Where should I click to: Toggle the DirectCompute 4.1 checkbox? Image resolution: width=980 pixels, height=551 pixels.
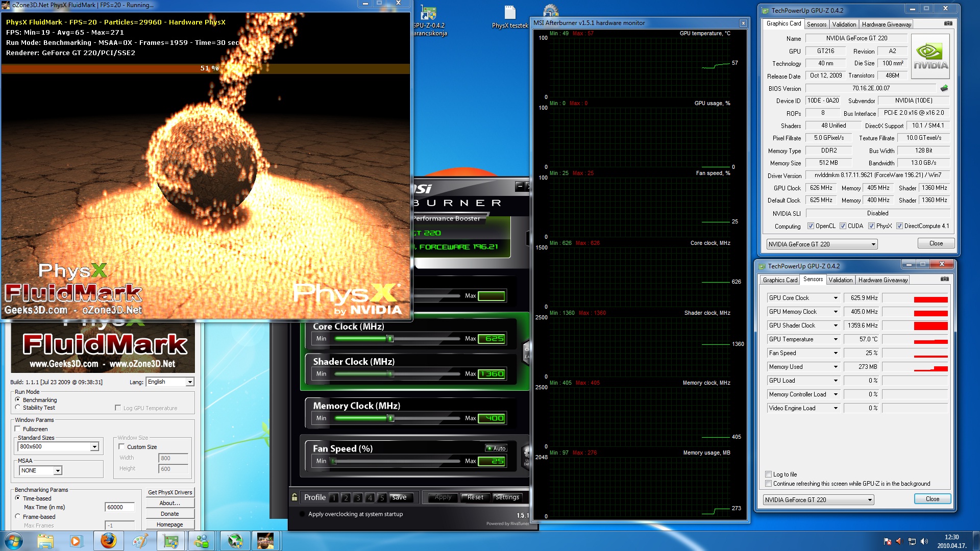900,226
